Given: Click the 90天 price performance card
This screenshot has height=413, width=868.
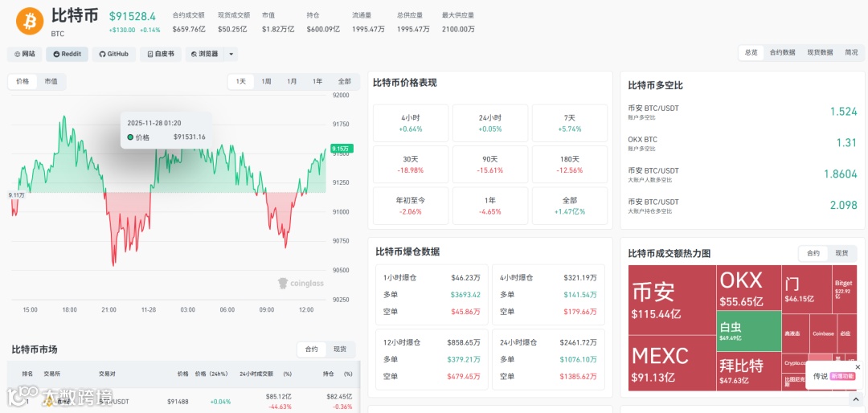Looking at the screenshot, I should 490,165.
